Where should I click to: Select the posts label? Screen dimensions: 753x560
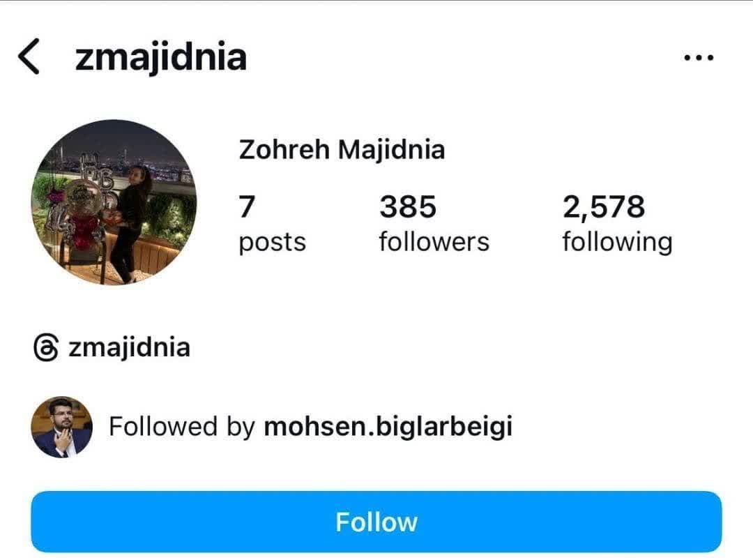[x=273, y=243]
